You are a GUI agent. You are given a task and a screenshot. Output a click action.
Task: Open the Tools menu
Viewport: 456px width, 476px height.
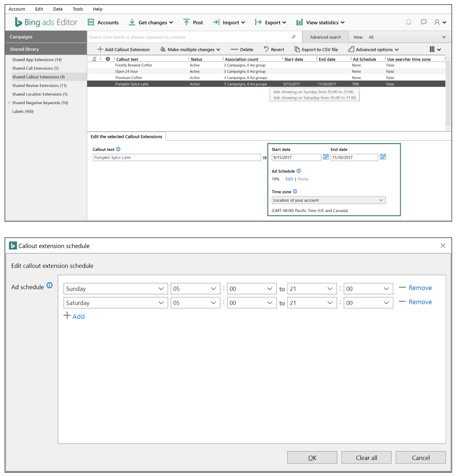pos(77,9)
